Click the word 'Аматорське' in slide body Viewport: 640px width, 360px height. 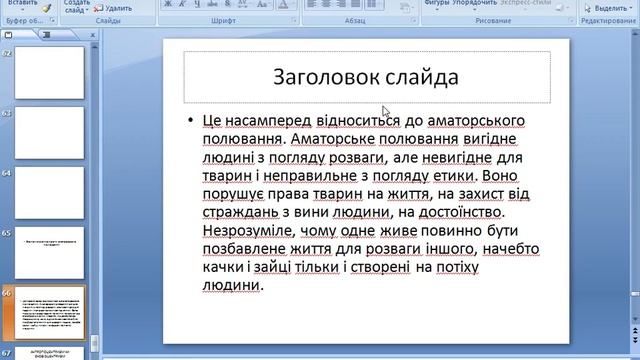point(332,139)
